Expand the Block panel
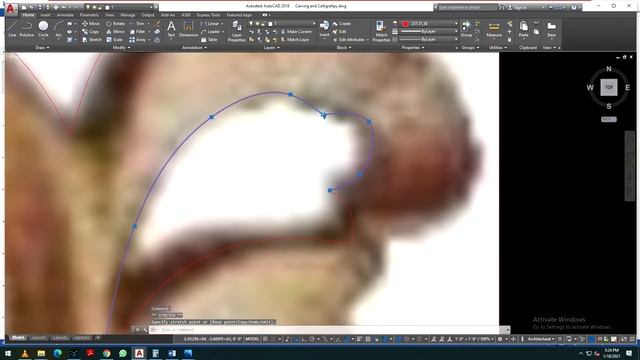The height and width of the screenshot is (360, 640). click(344, 48)
